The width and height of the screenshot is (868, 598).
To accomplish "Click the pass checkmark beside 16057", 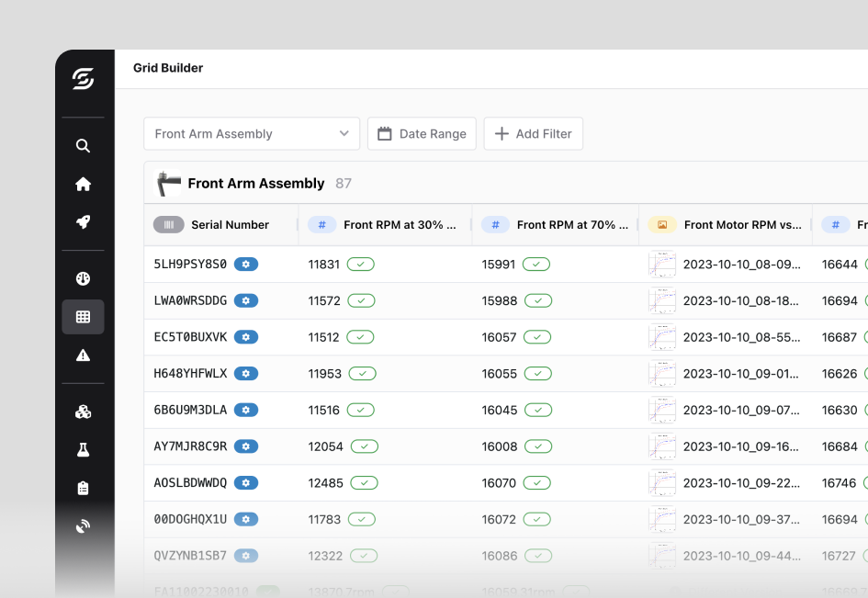I will [536, 337].
